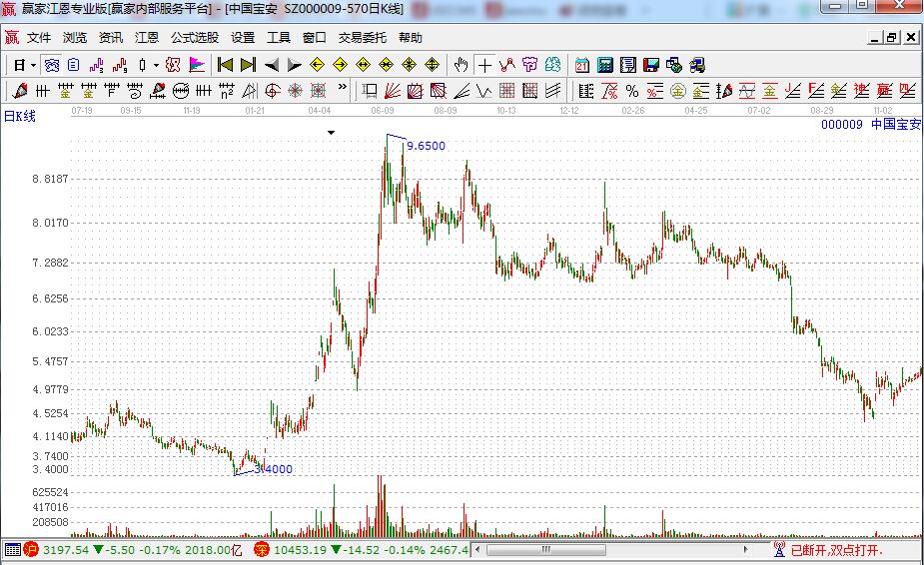The height and width of the screenshot is (565, 924).
Task: Open the calendar icon showing 21
Action: [582, 65]
